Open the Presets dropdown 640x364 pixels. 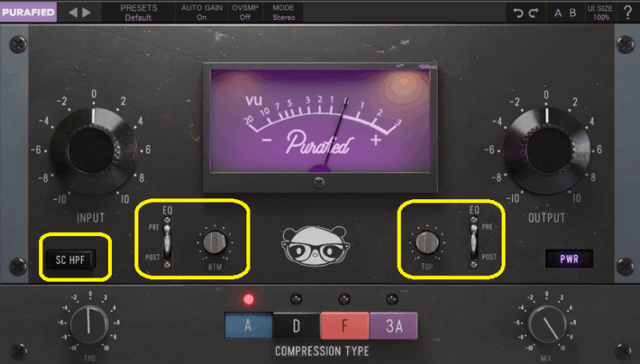point(138,12)
